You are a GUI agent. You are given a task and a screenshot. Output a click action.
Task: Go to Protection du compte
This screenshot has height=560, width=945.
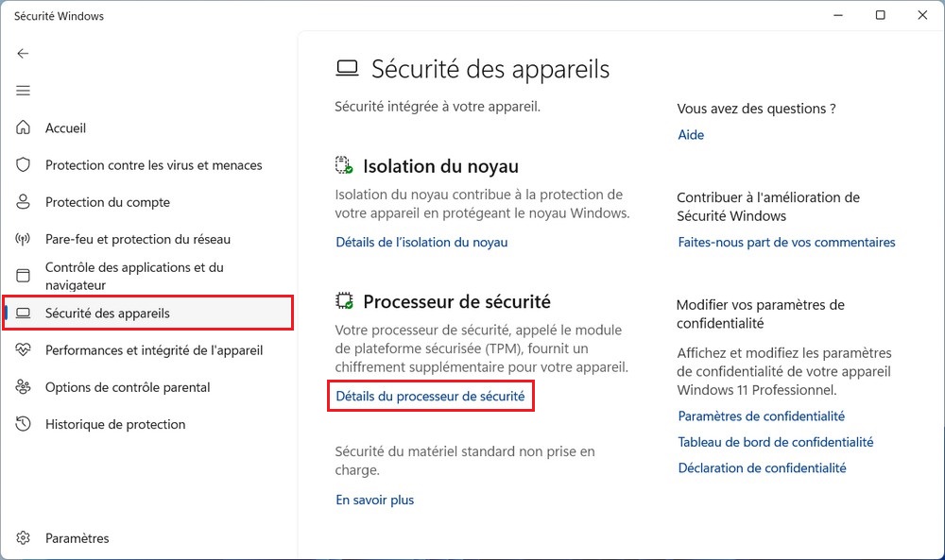coord(108,202)
